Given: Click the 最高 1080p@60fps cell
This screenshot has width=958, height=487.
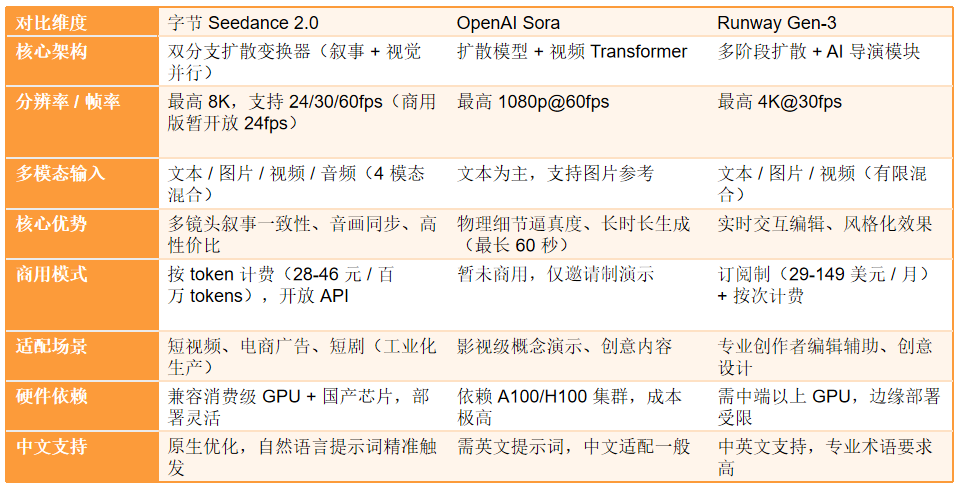Looking at the screenshot, I should point(533,102).
